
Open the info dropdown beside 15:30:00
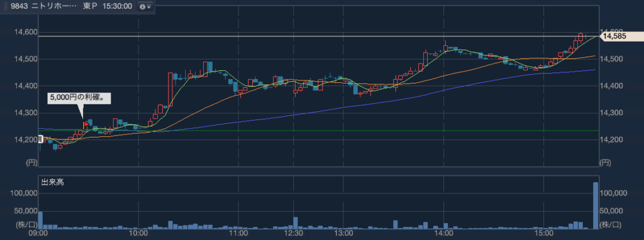tap(145, 6)
